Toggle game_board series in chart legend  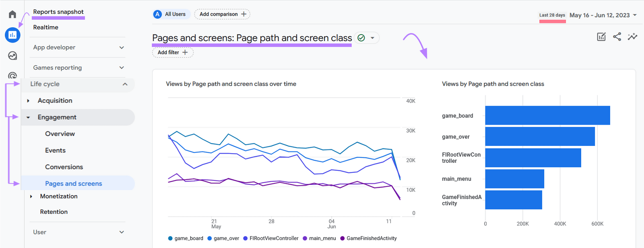(186, 238)
